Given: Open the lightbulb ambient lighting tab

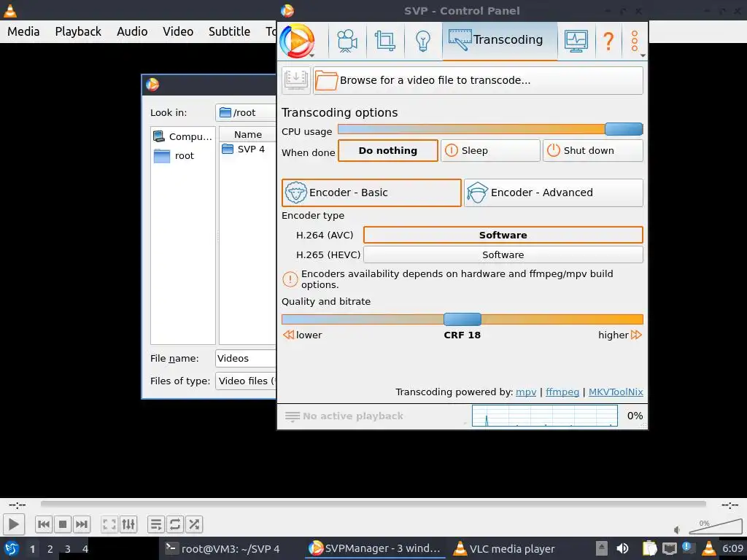Looking at the screenshot, I should coord(423,41).
